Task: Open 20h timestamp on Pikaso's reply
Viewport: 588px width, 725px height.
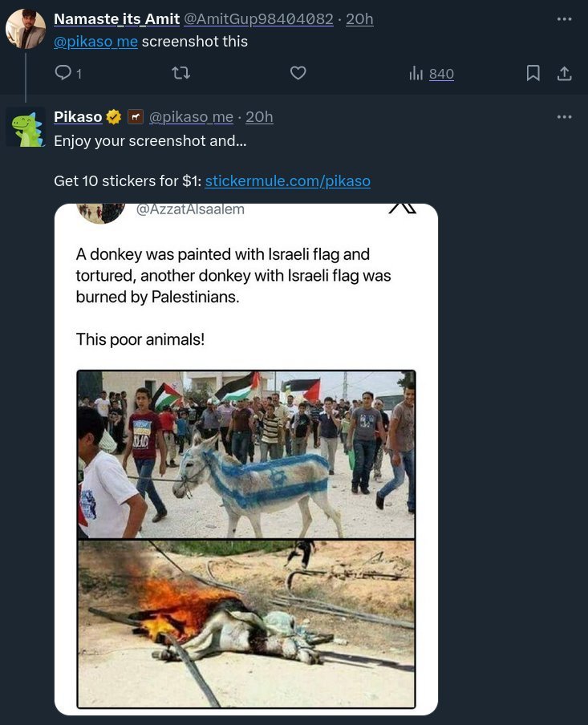Action: [259, 117]
